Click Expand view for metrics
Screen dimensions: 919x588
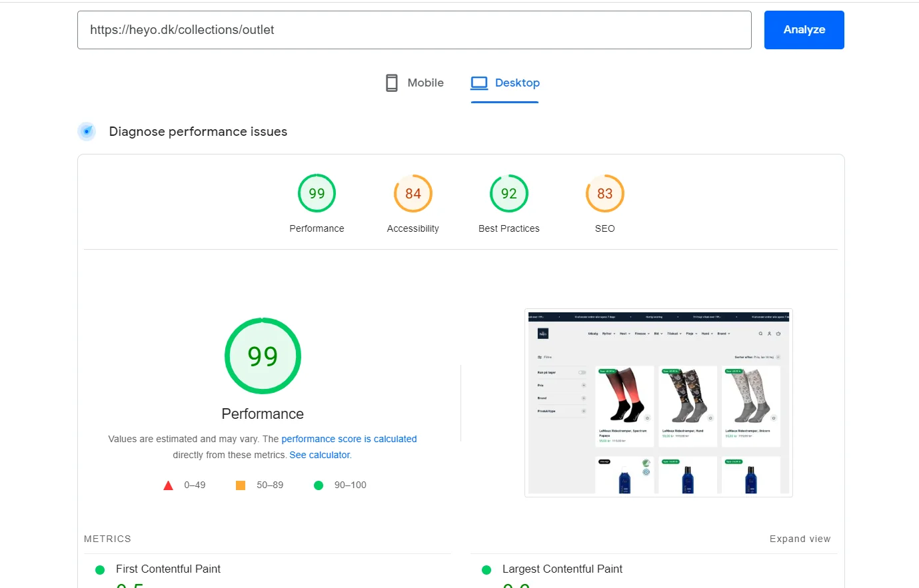coord(800,539)
